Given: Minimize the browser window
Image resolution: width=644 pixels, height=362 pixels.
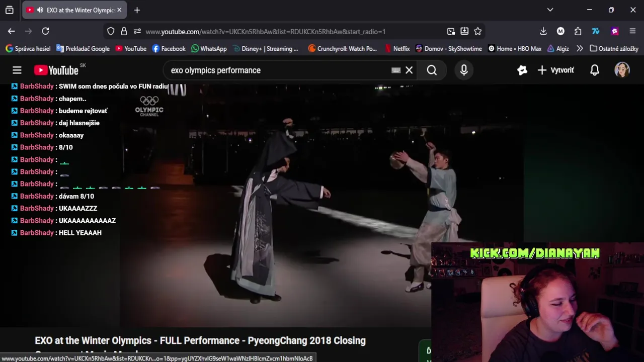Looking at the screenshot, I should 589,10.
